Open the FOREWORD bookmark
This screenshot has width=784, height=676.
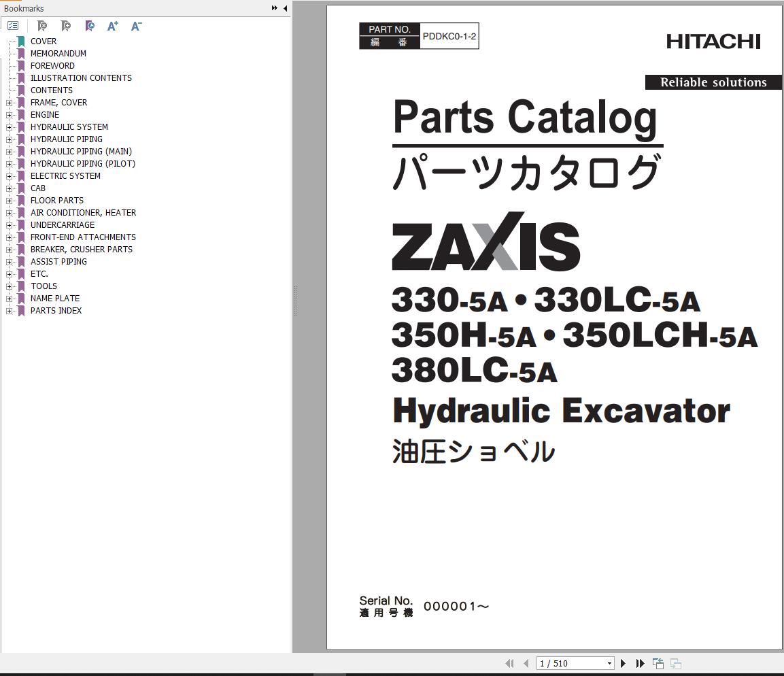52,65
